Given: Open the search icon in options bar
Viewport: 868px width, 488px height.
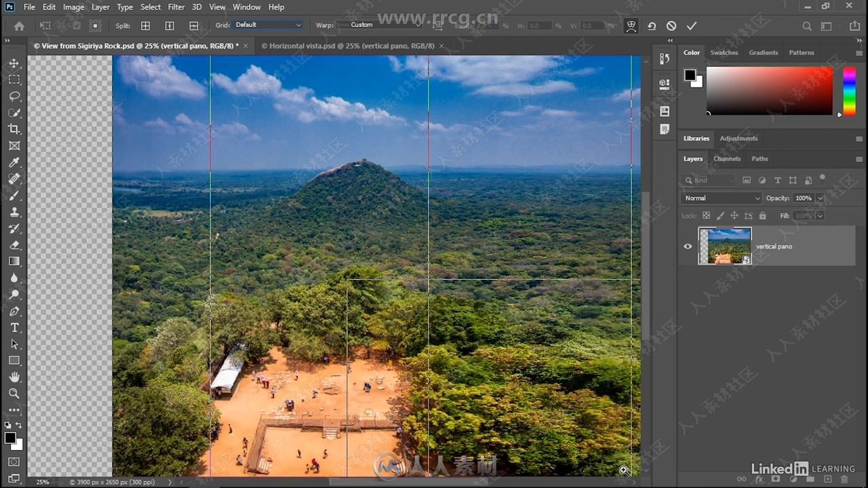Looking at the screenshot, I should click(807, 26).
